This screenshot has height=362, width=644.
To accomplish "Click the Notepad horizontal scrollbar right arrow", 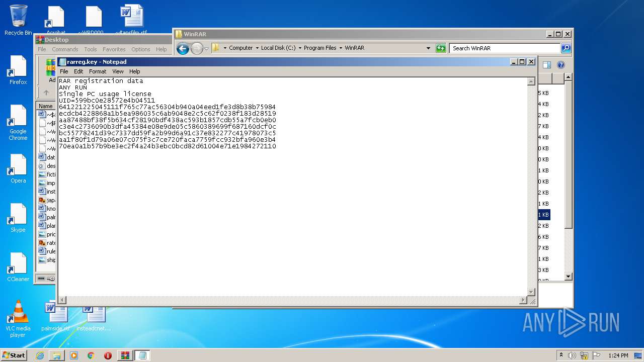I will (523, 300).
